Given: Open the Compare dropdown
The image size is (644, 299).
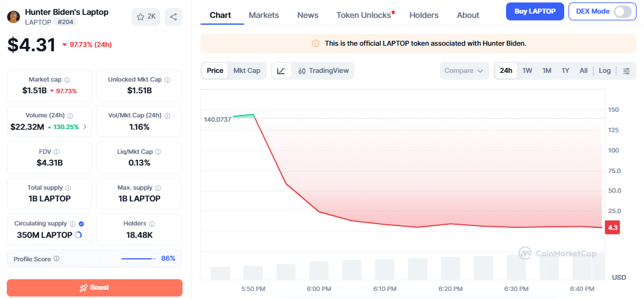Looking at the screenshot, I should (x=464, y=70).
